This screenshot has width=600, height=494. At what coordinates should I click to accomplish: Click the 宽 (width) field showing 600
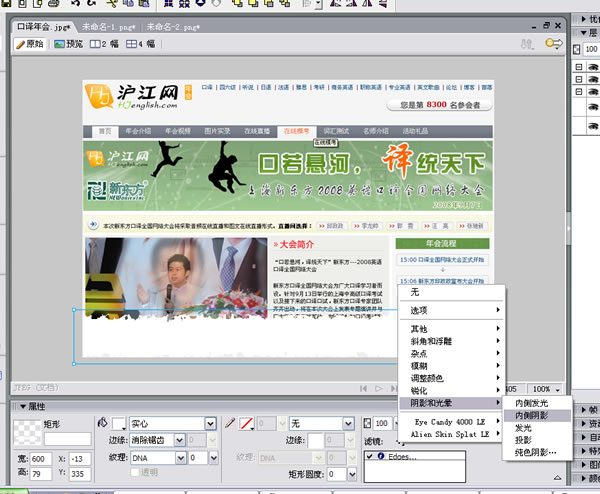tap(41, 458)
